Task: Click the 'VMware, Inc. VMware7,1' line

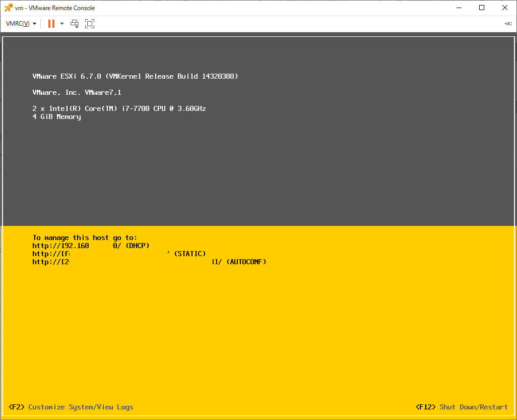Action: (x=77, y=93)
